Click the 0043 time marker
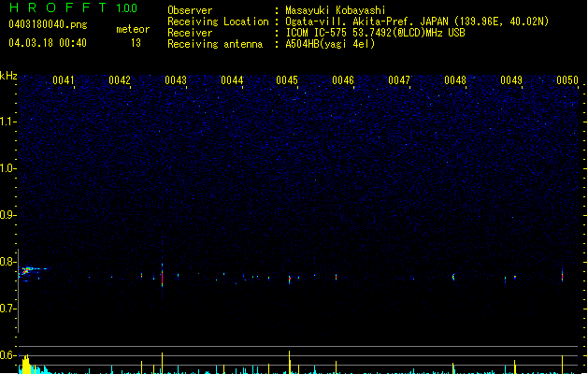The height and width of the screenshot is (374, 588). pyautogui.click(x=176, y=80)
